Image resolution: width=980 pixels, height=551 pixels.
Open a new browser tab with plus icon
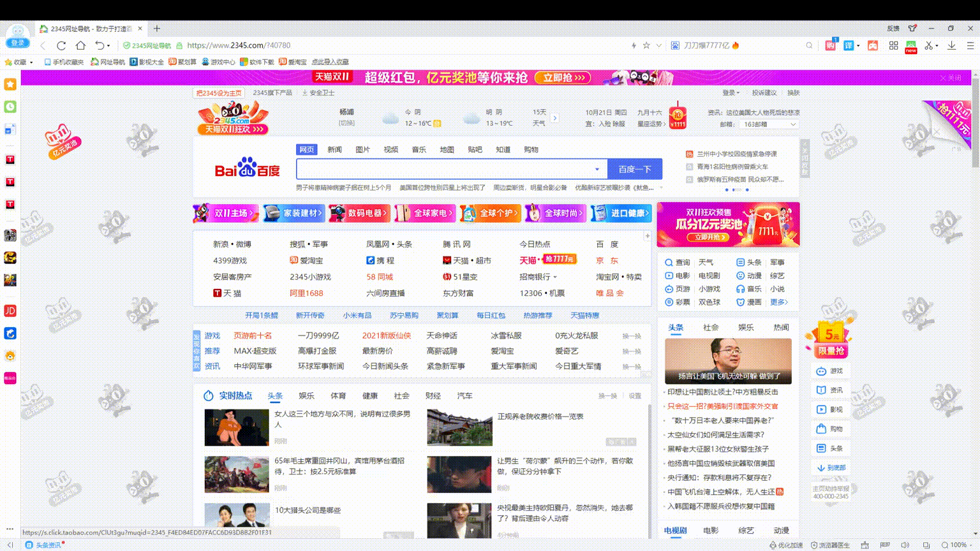(x=157, y=28)
